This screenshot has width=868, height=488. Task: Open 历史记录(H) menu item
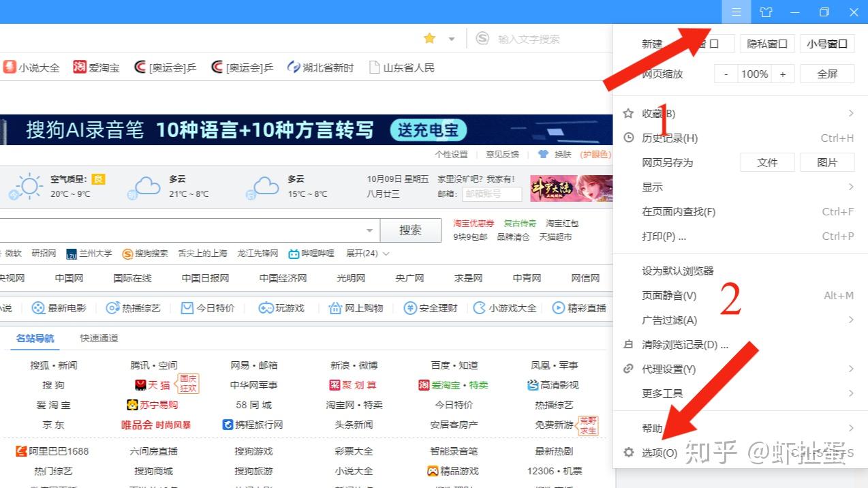click(x=739, y=138)
